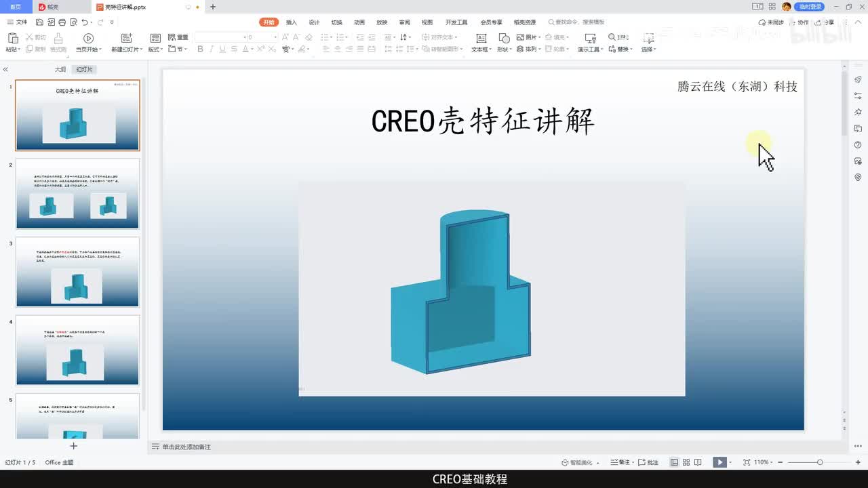Click the Share (分享) button
The width and height of the screenshot is (868, 488).
tap(826, 22)
